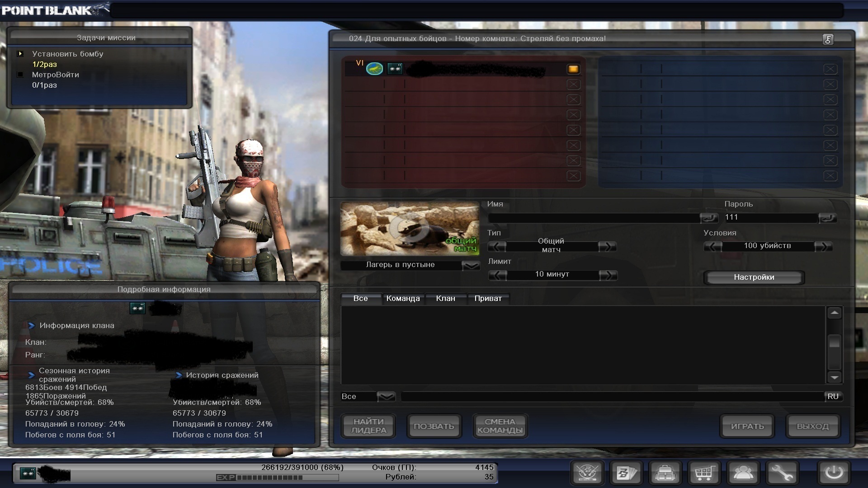Open the inventory backpack icon
Screen dimensions: 868x488
tap(665, 473)
